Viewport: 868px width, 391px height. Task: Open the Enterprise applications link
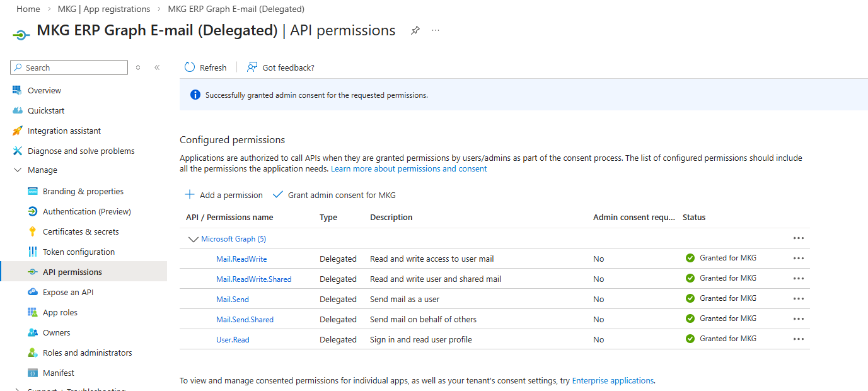[613, 381]
